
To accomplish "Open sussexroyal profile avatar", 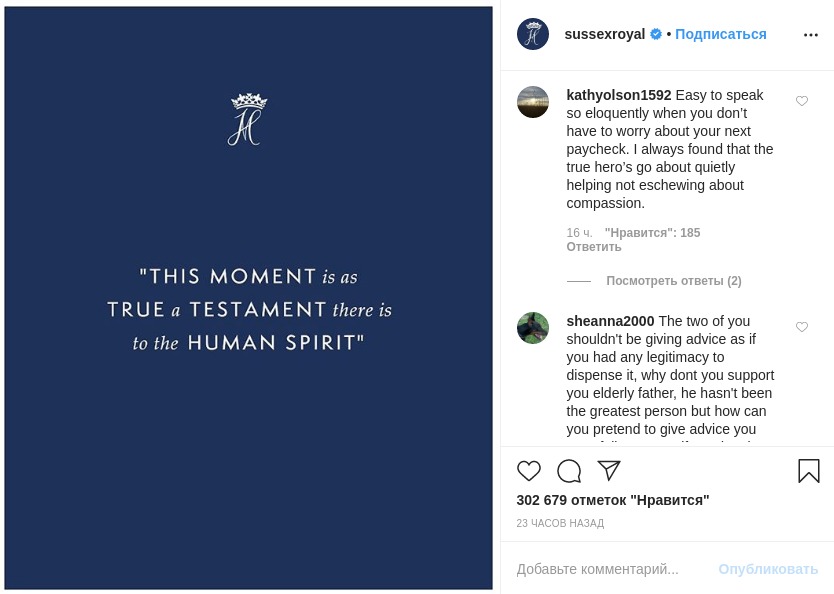I will click(x=533, y=34).
